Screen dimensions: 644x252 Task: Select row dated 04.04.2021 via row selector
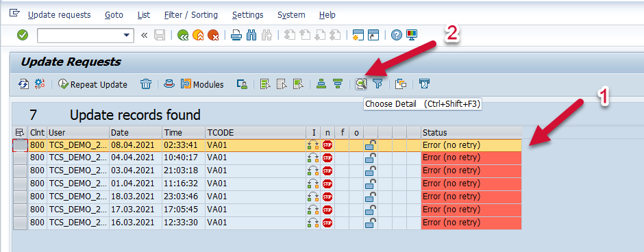click(20, 158)
